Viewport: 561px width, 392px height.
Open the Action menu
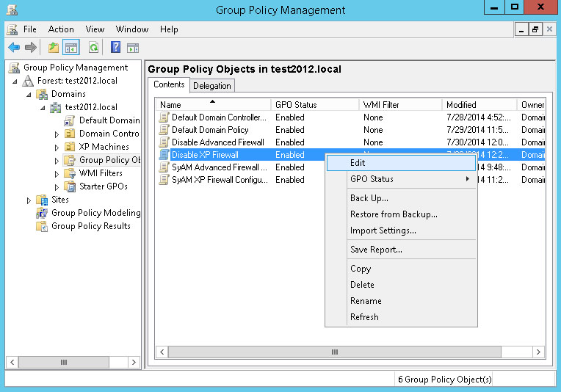click(61, 29)
